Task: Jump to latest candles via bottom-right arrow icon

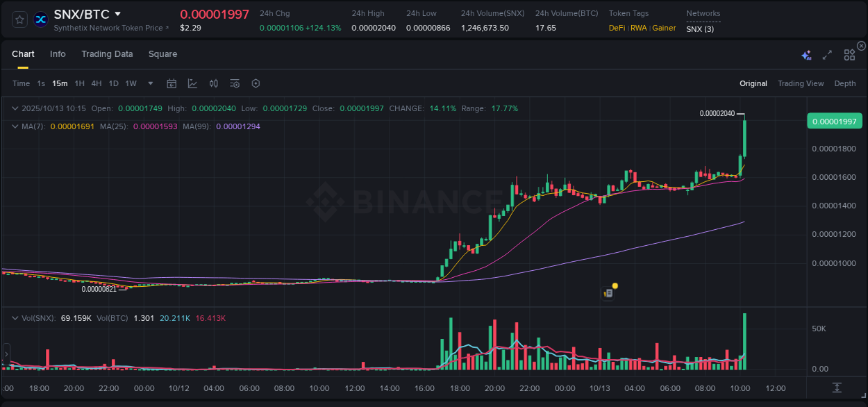Action: [836, 388]
